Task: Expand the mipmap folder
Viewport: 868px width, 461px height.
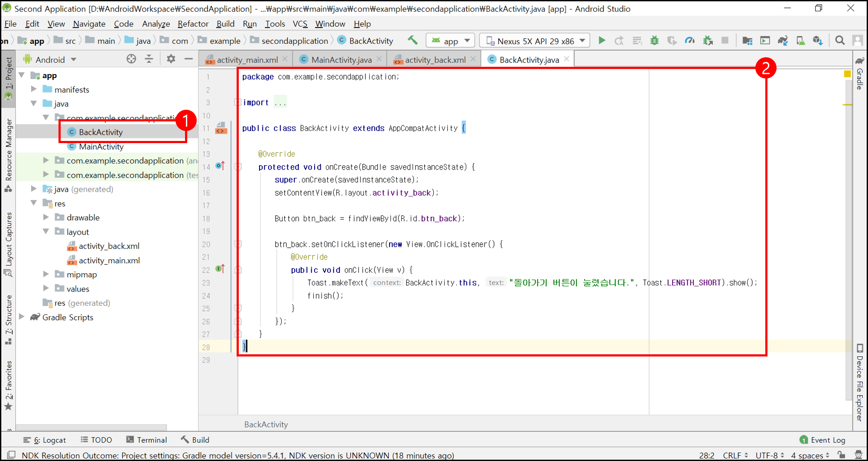Action: 46,274
